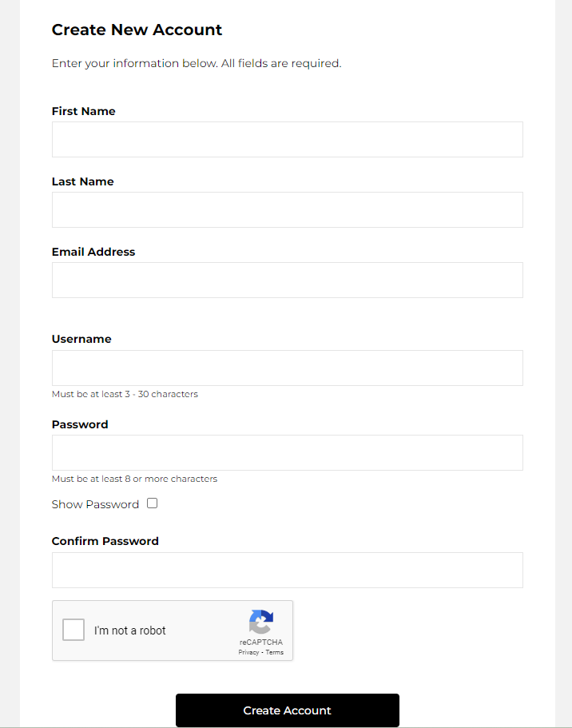Click the Create New Account heading

coord(137,30)
